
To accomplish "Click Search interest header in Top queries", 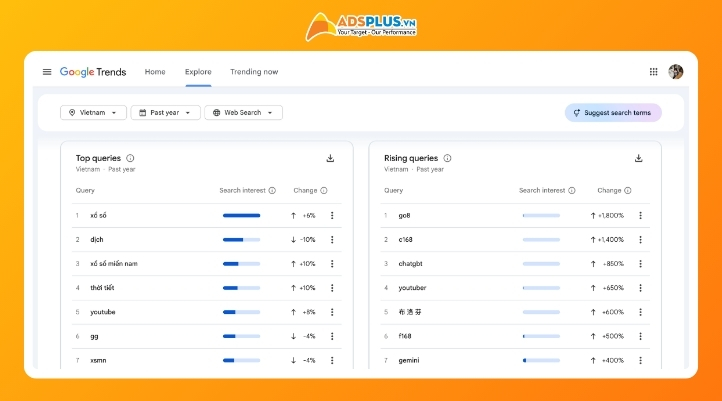I will click(242, 191).
